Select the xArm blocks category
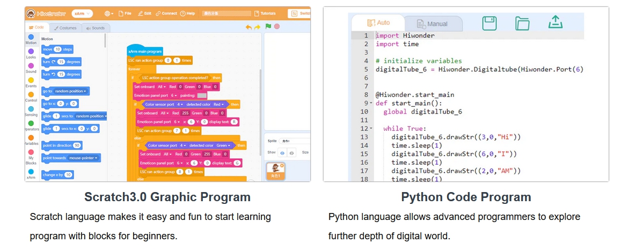Screen dimensions: 644x250 pos(31,171)
